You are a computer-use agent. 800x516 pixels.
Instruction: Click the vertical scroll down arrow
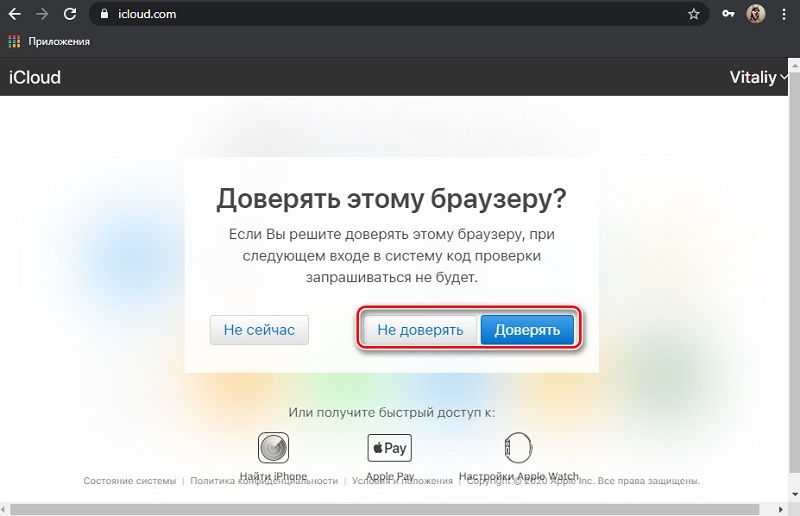tap(794, 494)
